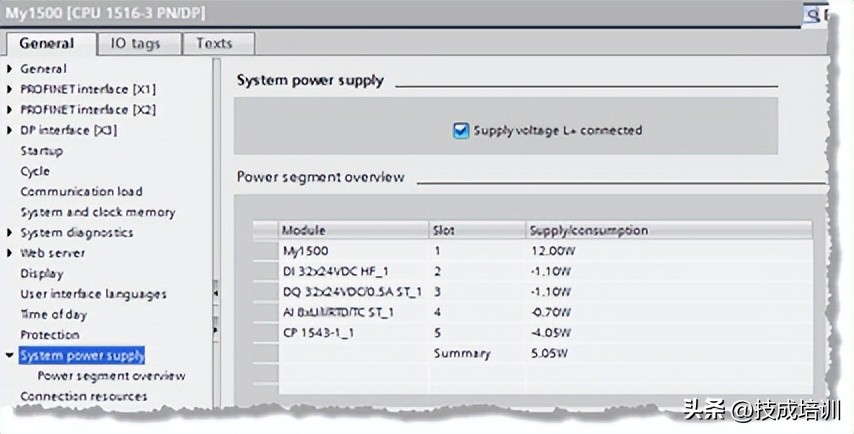Go to System and clock memory settings
Image resolution: width=854 pixels, height=434 pixels.
tap(97, 212)
